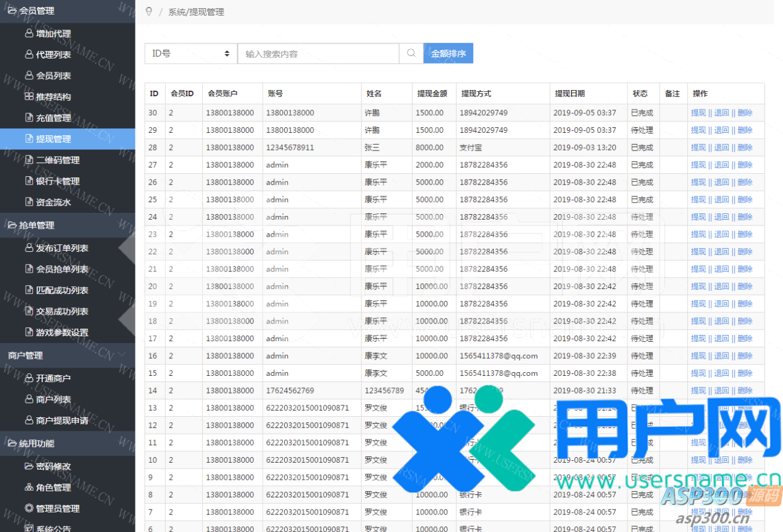783x532 pixels.
Task: Open 增加代理 menu item
Action: [x=67, y=33]
